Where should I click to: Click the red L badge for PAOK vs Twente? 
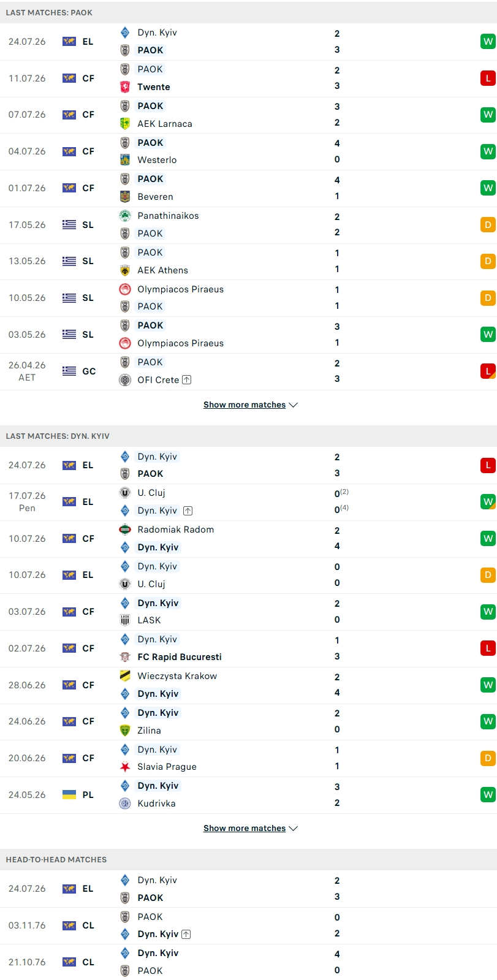(x=488, y=78)
